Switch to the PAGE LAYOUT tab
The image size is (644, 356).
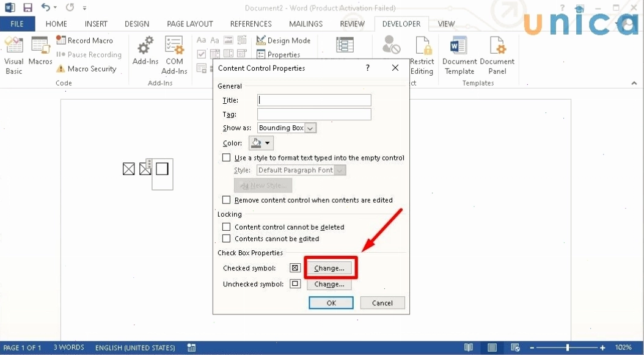190,24
